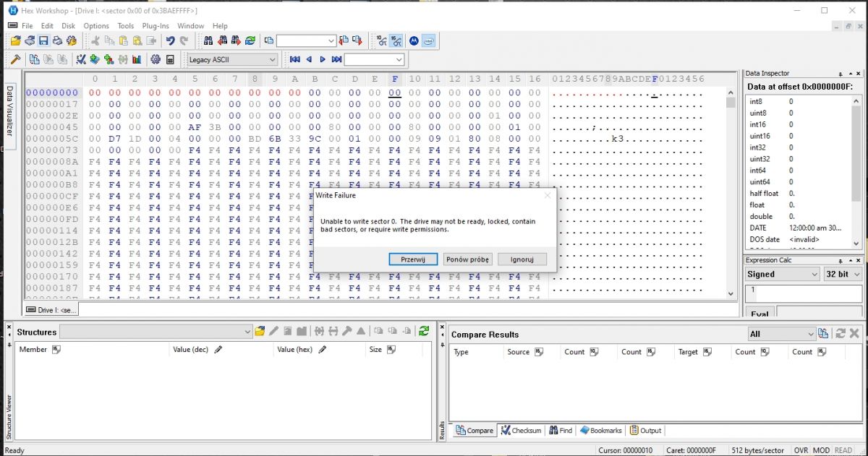The height and width of the screenshot is (456, 868).
Task: Toggle OVR mode in status bar
Action: (801, 450)
